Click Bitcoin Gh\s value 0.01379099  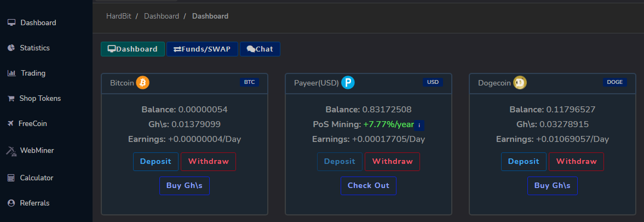[196, 124]
